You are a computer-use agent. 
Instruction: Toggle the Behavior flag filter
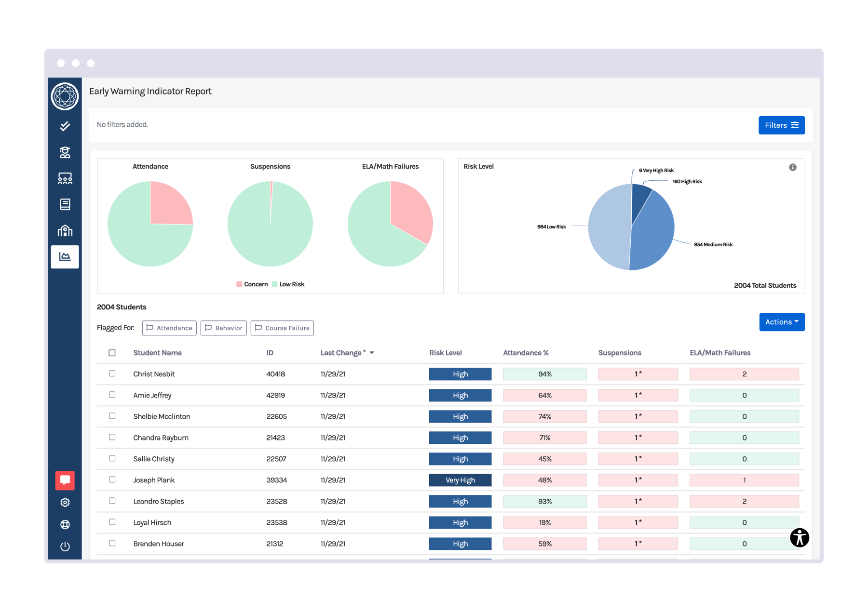[x=223, y=328]
